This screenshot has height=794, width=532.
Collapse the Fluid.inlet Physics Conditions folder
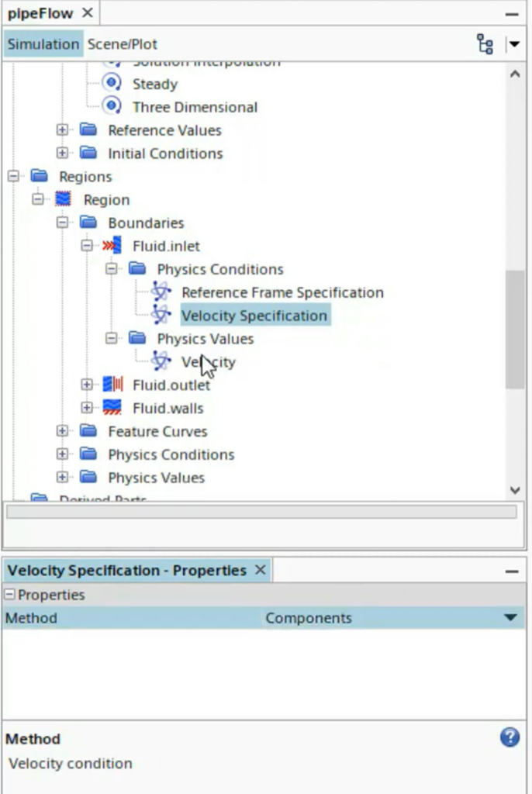(x=112, y=269)
